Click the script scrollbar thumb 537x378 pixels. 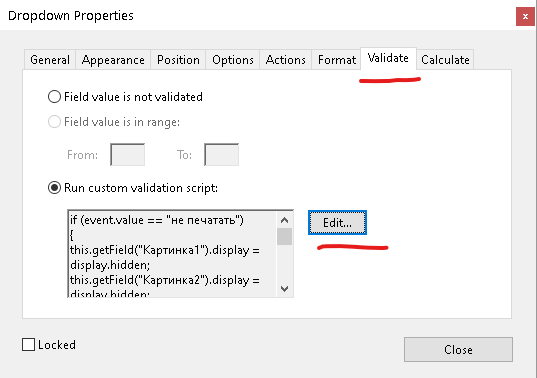point(284,237)
